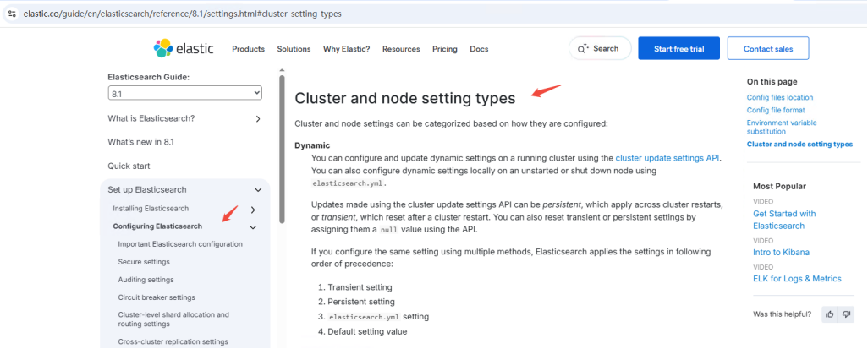
Task: Open Important Elasticsearch configuration page
Action: coord(180,244)
